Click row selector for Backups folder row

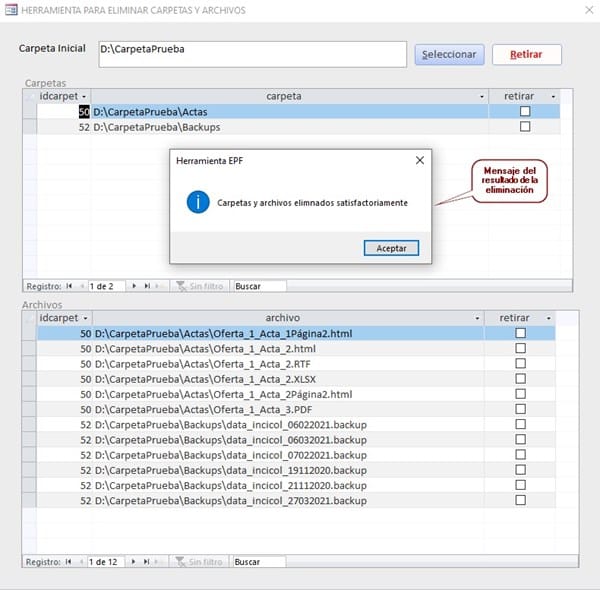(x=30, y=127)
